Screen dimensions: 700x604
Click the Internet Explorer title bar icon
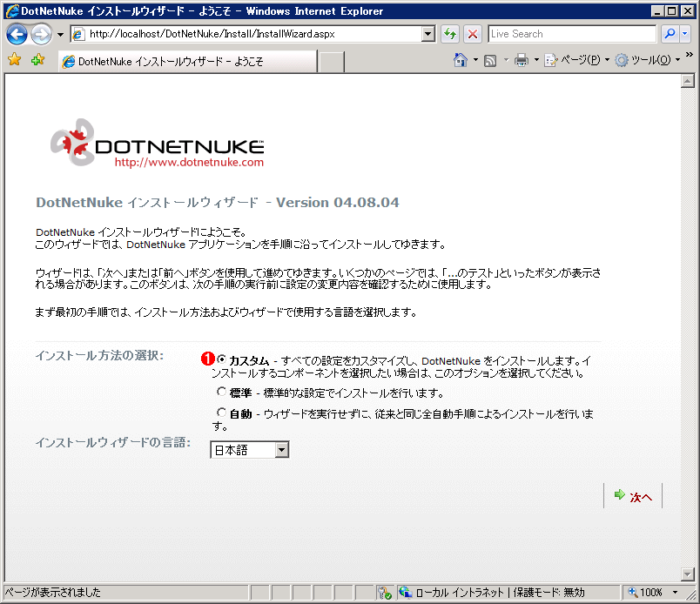coord(12,10)
